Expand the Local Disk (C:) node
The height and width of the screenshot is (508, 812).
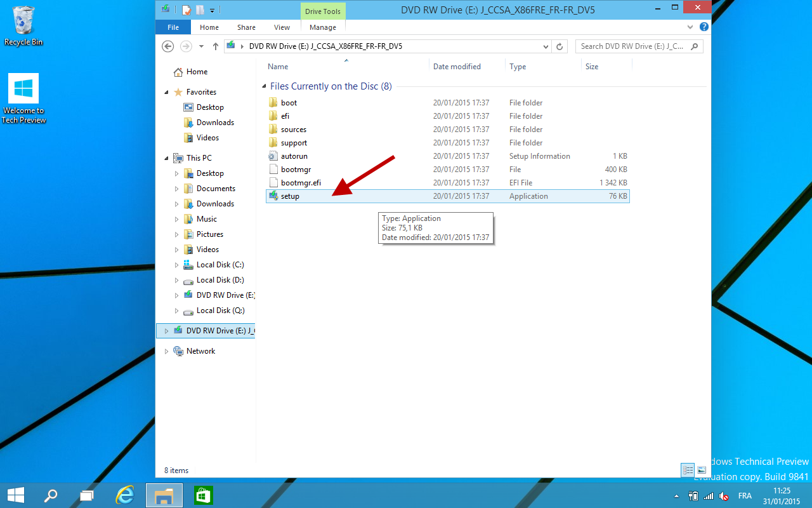177,265
